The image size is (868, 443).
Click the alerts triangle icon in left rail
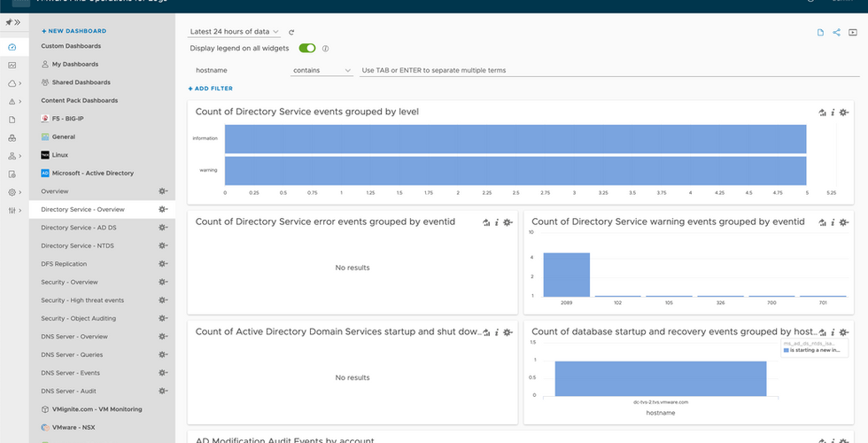(12, 101)
